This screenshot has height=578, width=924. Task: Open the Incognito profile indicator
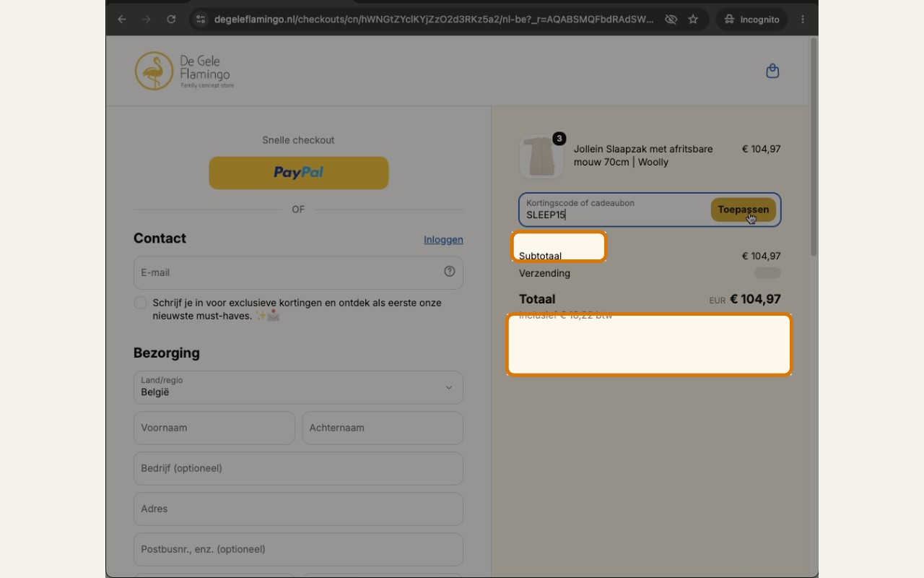tap(752, 20)
